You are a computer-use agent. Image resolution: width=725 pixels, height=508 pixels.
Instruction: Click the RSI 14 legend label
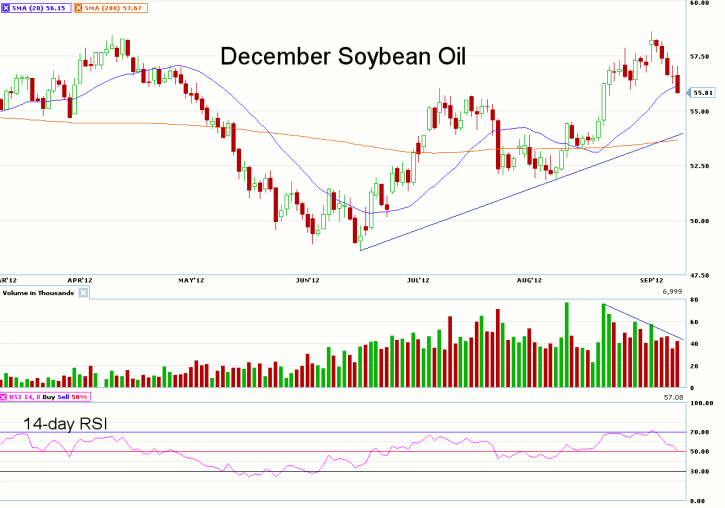[24, 398]
